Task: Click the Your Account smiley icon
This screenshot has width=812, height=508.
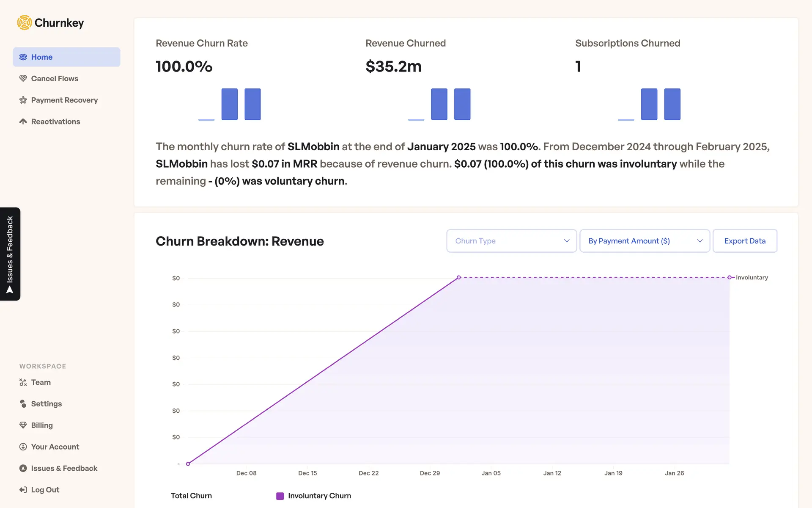Action: 23,447
